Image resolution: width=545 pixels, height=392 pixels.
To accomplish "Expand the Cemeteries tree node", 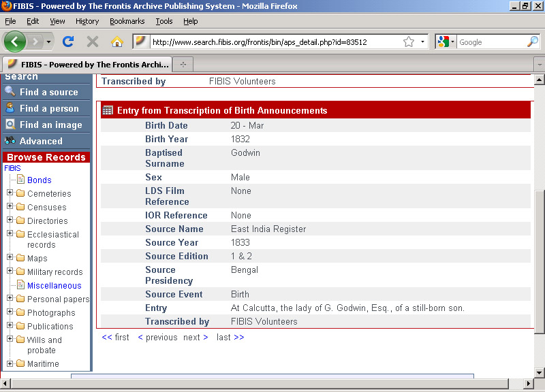I will [x=10, y=193].
